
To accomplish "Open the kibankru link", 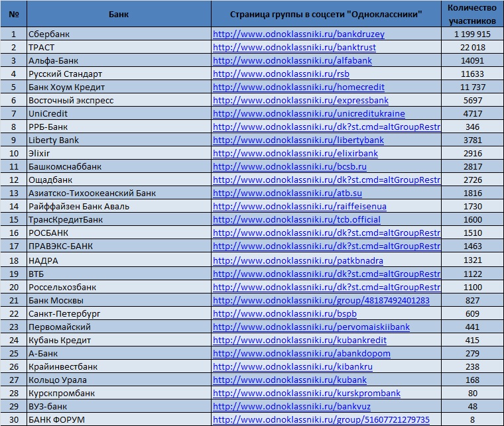I will (292, 366).
